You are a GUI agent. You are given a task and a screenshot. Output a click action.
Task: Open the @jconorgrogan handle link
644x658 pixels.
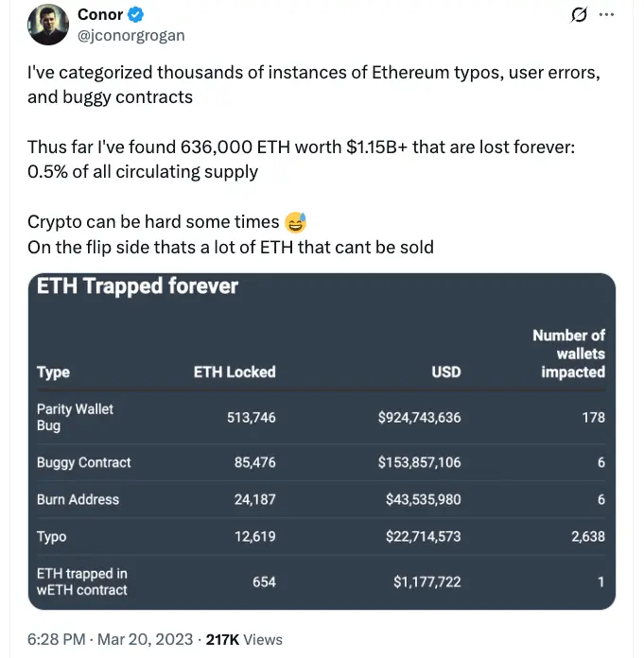131,35
